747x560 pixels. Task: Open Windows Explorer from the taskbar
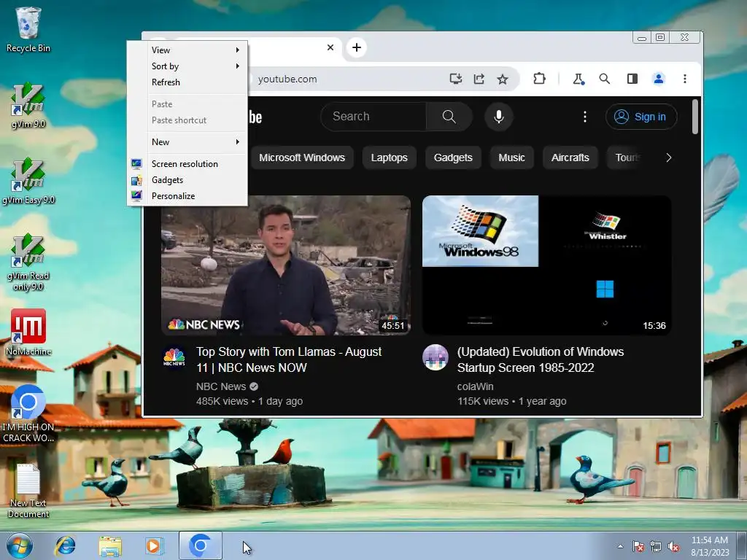(x=110, y=545)
